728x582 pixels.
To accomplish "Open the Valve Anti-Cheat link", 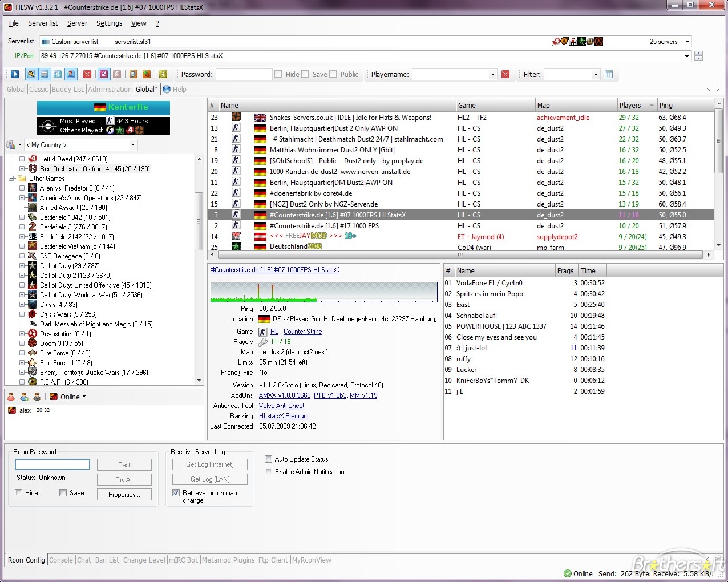I will point(281,406).
